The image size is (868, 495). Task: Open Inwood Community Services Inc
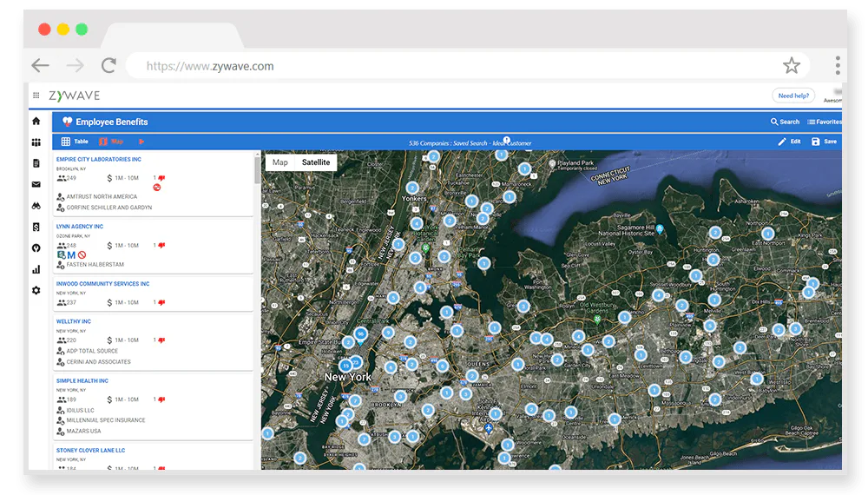pos(103,283)
